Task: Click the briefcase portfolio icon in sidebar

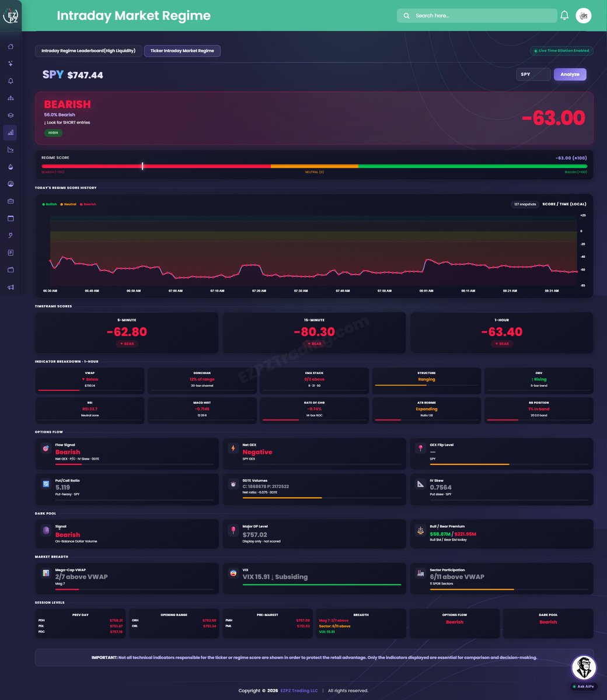Action: click(x=11, y=201)
